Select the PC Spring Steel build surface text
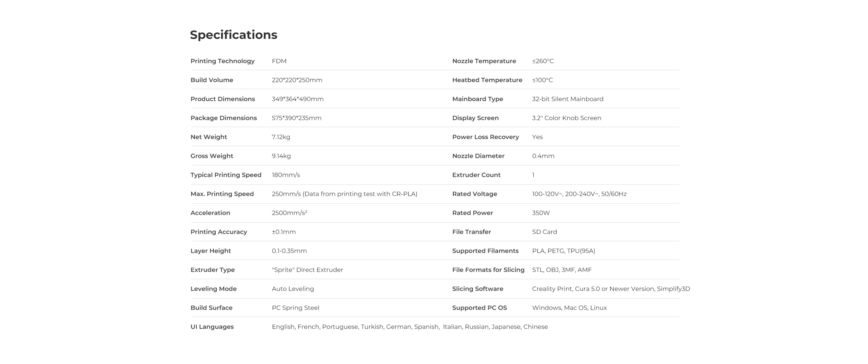The image size is (868, 364). coord(296,308)
